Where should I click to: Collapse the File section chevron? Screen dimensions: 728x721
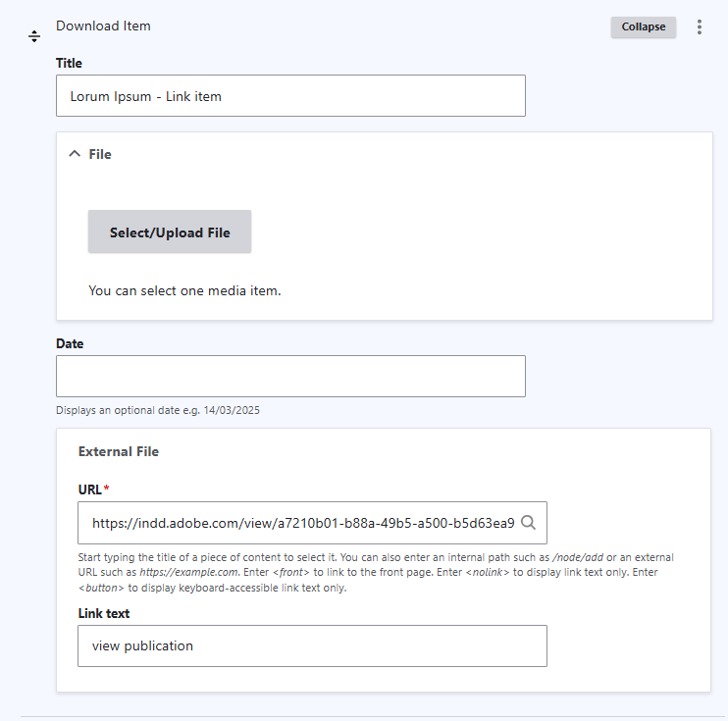pyautogui.click(x=75, y=154)
